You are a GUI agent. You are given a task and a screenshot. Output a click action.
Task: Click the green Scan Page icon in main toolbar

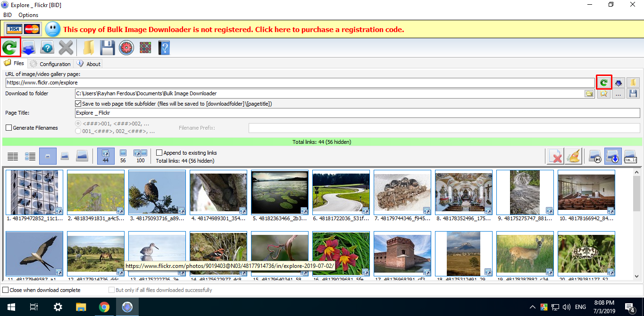coord(10,47)
